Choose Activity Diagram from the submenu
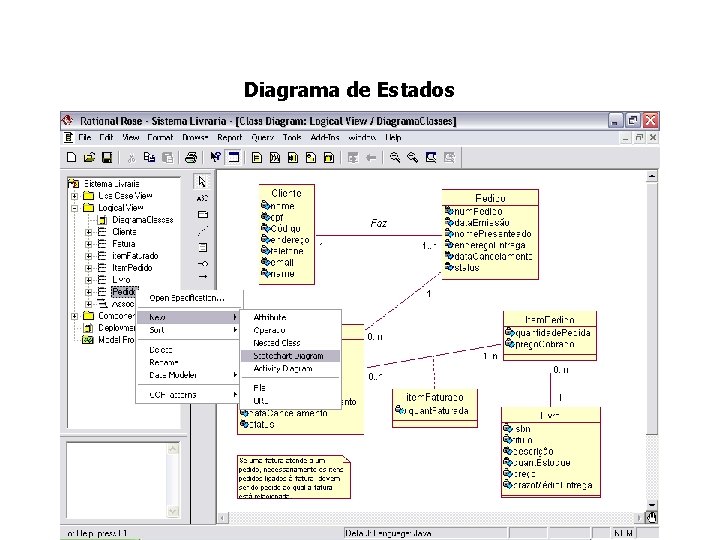Screen dimensions: 720x540 click(290, 369)
